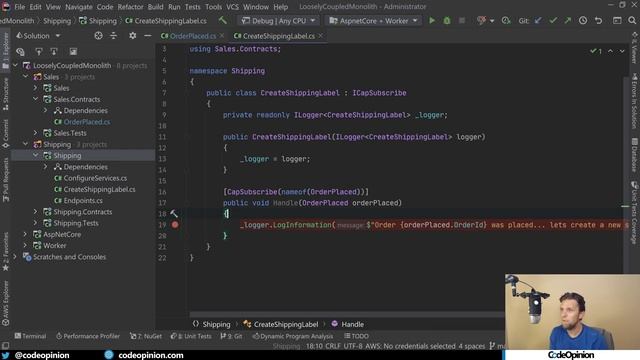Click UTF-8 encoding in status bar
The width and height of the screenshot is (640, 360).
(x=354, y=346)
